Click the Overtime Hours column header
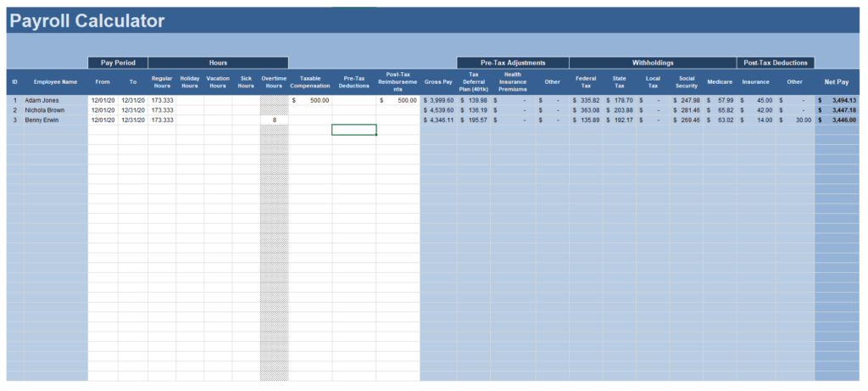The width and height of the screenshot is (868, 391). [274, 82]
